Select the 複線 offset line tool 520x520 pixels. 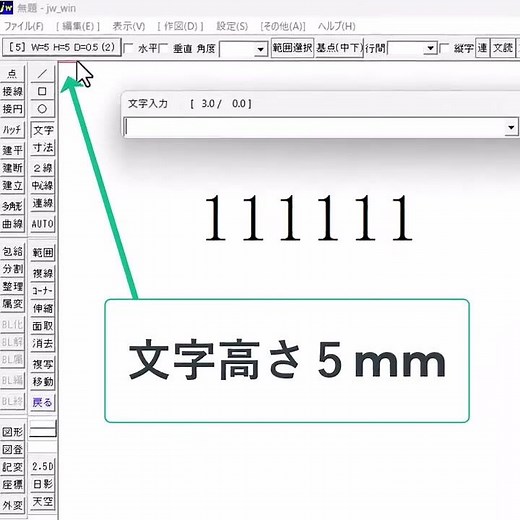point(43,273)
